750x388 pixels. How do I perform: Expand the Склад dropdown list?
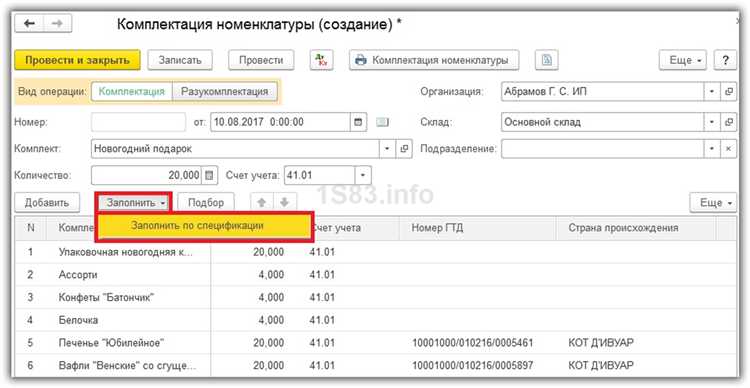(x=712, y=122)
